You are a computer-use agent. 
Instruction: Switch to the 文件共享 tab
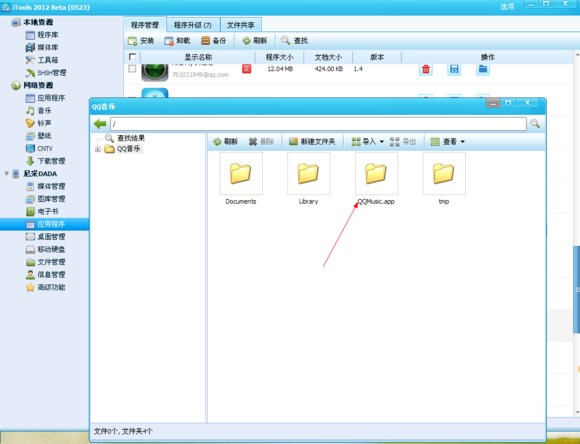coord(240,25)
